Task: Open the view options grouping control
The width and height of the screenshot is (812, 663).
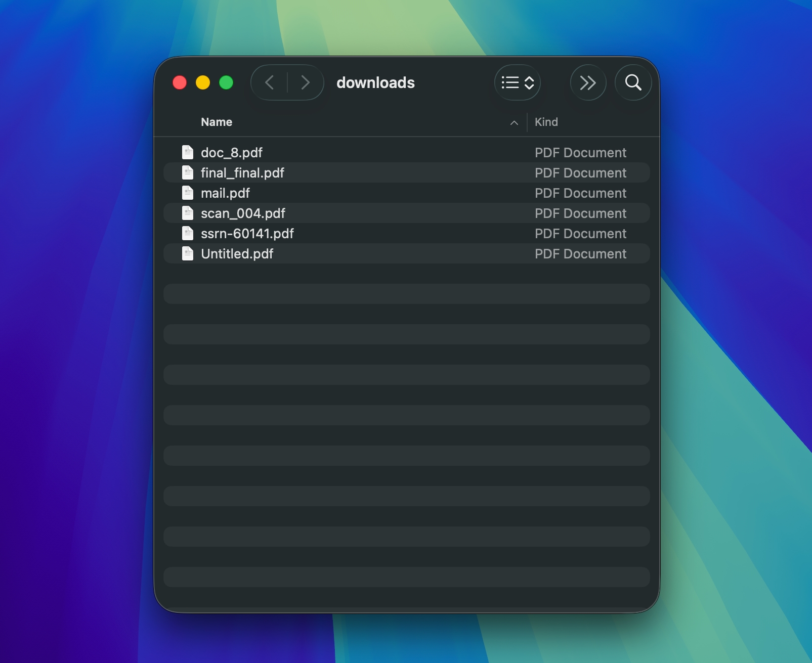Action: (517, 82)
